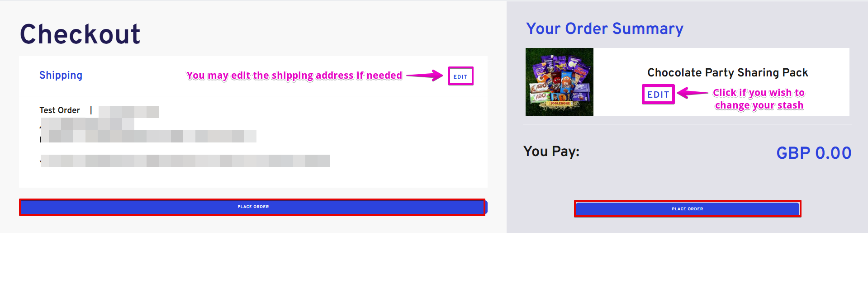Click the Checkout page heading
Screen dimensions: 868x289
pyautogui.click(x=80, y=34)
